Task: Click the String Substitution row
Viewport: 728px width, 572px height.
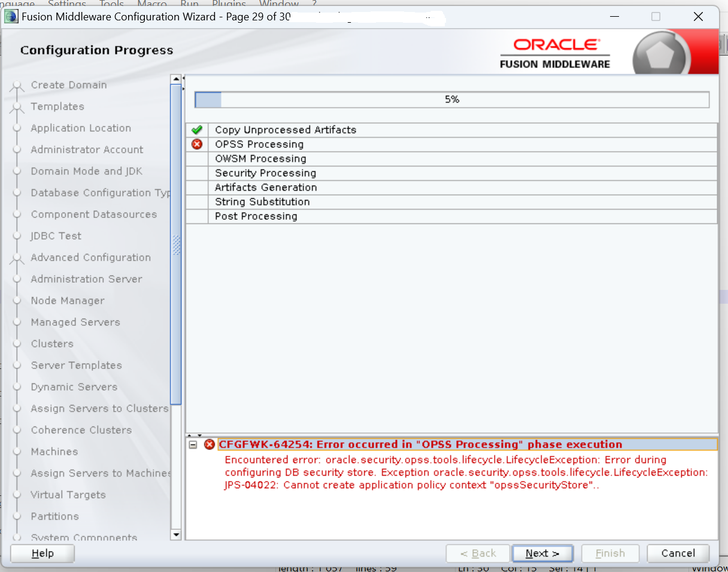Action: click(451, 202)
